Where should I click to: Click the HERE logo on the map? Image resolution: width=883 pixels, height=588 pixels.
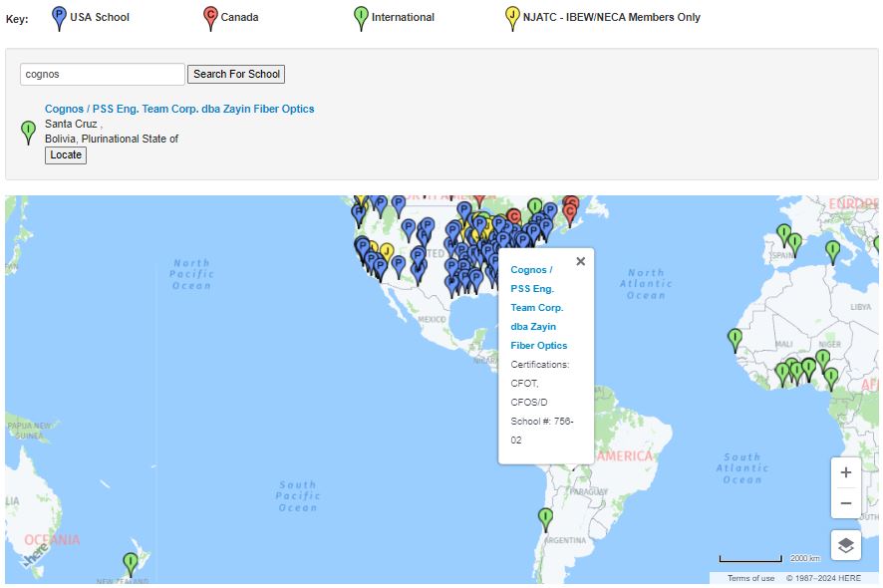tap(35, 554)
